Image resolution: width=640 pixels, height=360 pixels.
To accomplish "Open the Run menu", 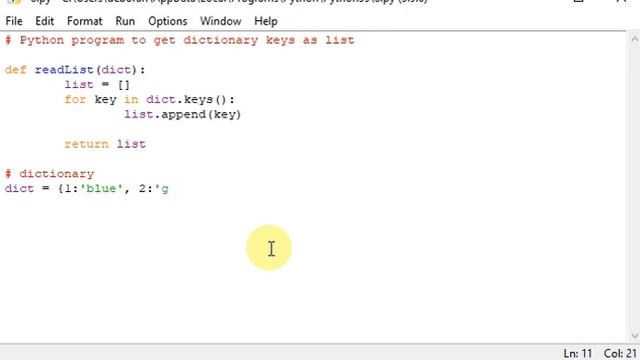I will pyautogui.click(x=125, y=21).
